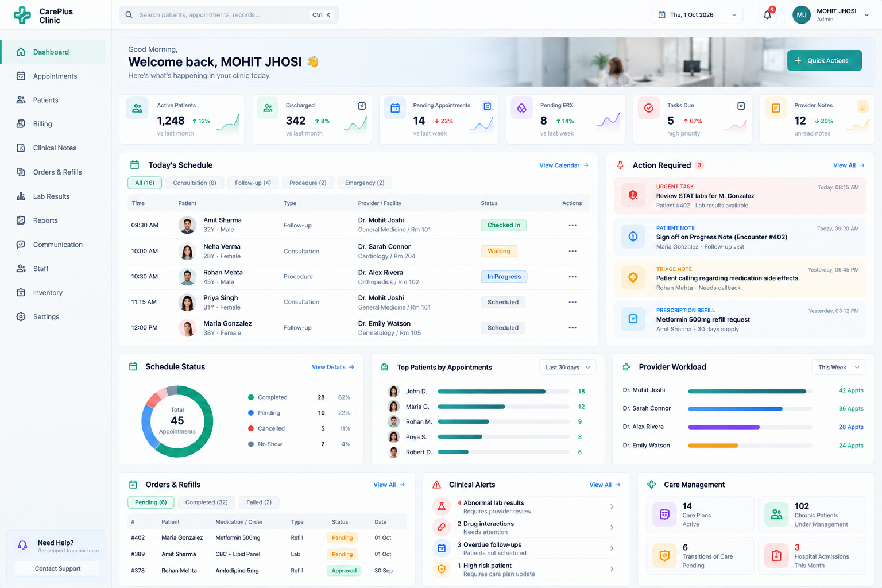The width and height of the screenshot is (882, 588).
Task: Click the Care Plans card icon
Action: pyautogui.click(x=664, y=514)
